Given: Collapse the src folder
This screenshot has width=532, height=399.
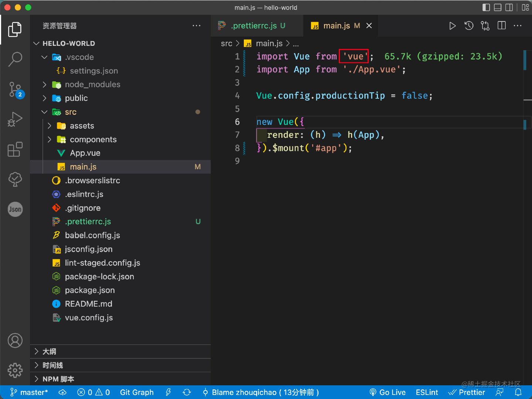Looking at the screenshot, I should pos(70,112).
